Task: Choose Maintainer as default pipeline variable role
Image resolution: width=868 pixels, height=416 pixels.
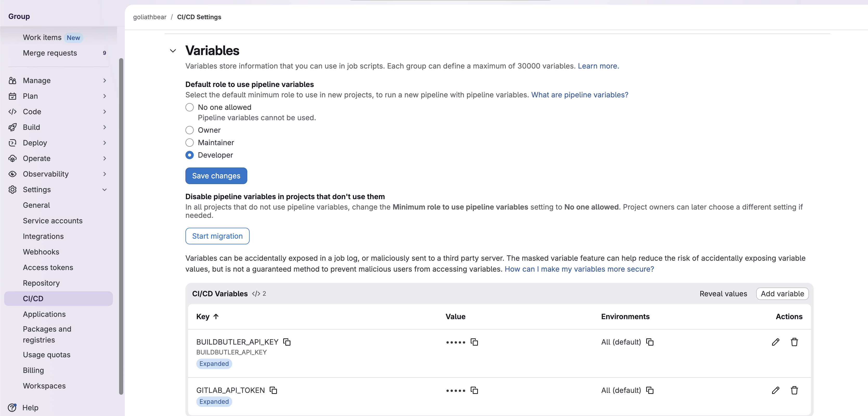Action: (189, 143)
